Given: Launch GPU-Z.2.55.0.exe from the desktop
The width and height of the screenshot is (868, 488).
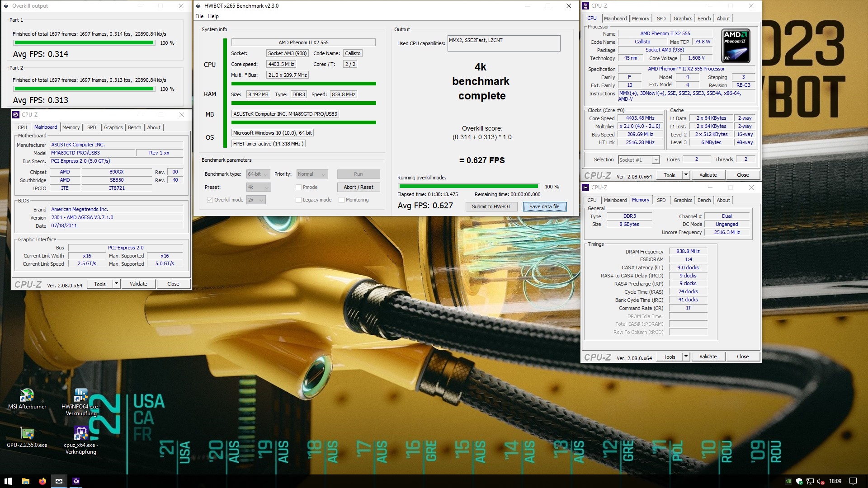Looking at the screenshot, I should coord(27,437).
